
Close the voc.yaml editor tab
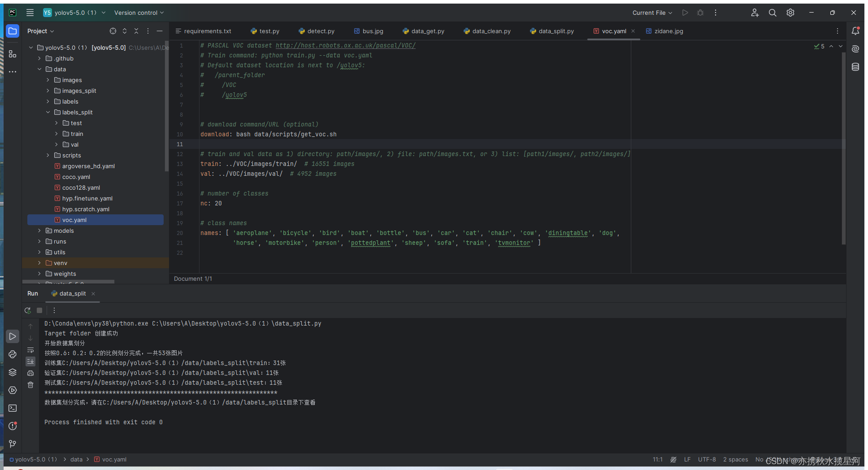click(633, 31)
